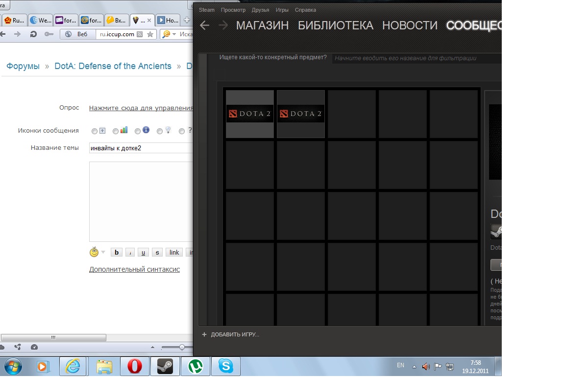Open DotA: Defense of the Ancients forum link
The image size is (588, 378).
tap(113, 66)
